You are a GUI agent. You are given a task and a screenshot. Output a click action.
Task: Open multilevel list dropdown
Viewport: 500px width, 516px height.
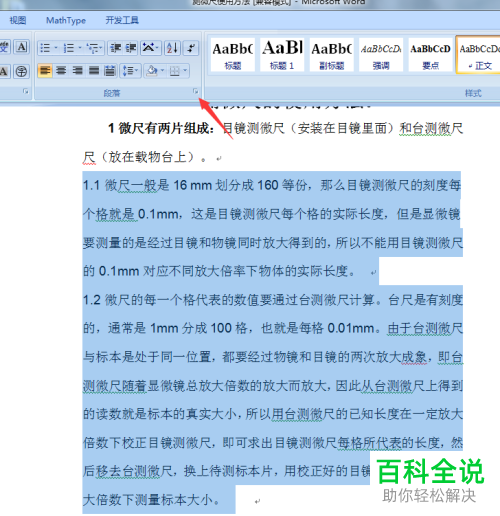(x=94, y=48)
